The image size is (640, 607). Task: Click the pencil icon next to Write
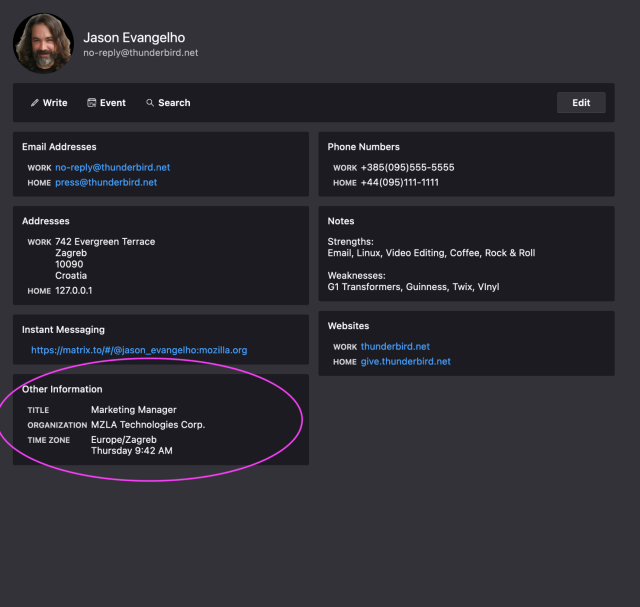35,103
